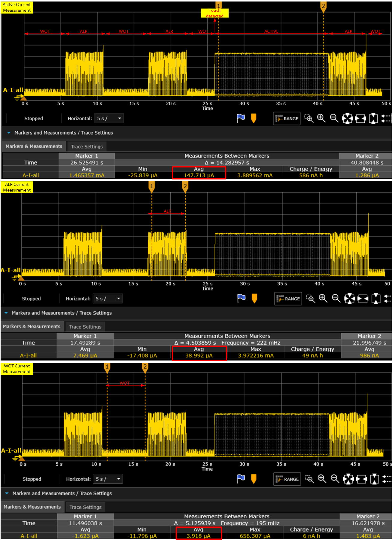The width and height of the screenshot is (392, 540).
Task: Click the Charge / Energy value 586 nA h
Action: tap(311, 175)
